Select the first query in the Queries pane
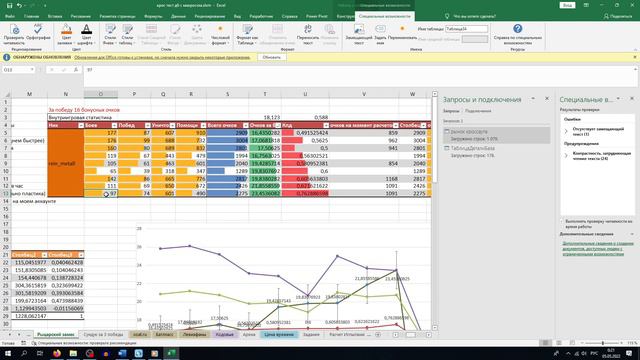 tap(496, 135)
